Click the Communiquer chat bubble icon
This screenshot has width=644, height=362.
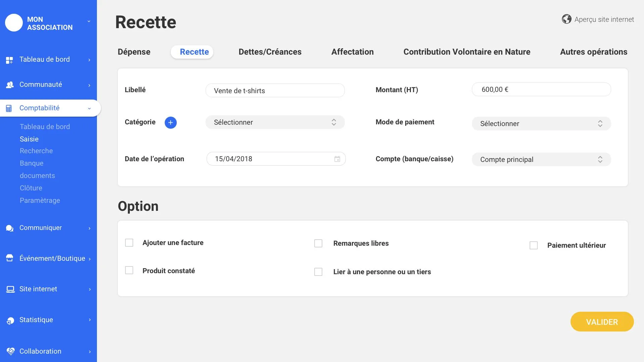(10, 228)
